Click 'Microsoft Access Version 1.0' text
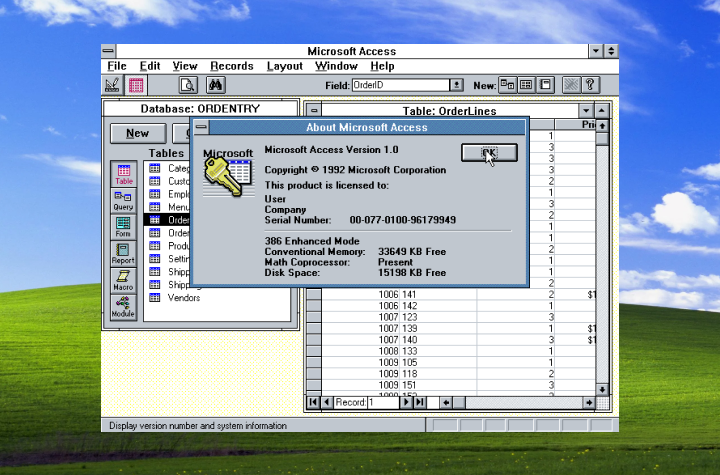This screenshot has width=720, height=475. tap(332, 150)
